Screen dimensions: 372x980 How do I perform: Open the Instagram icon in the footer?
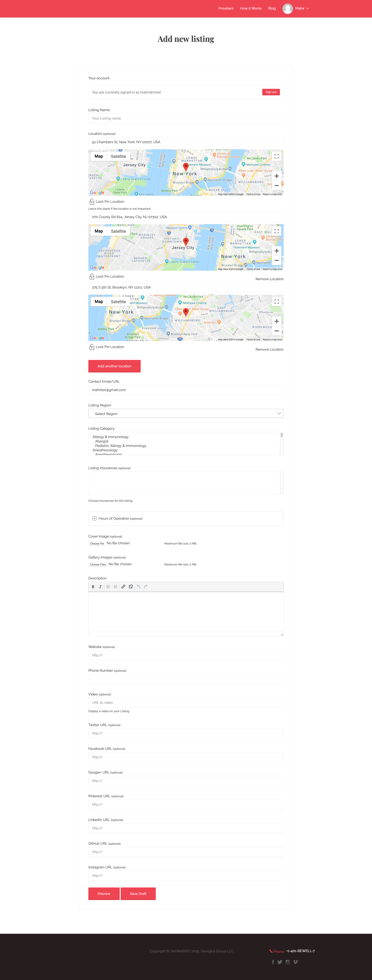coord(288,962)
